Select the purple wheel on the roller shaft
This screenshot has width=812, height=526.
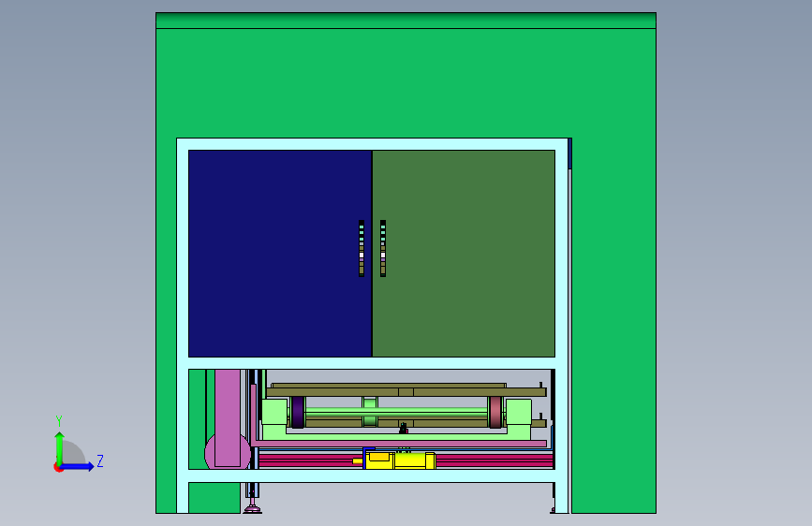pos(298,412)
